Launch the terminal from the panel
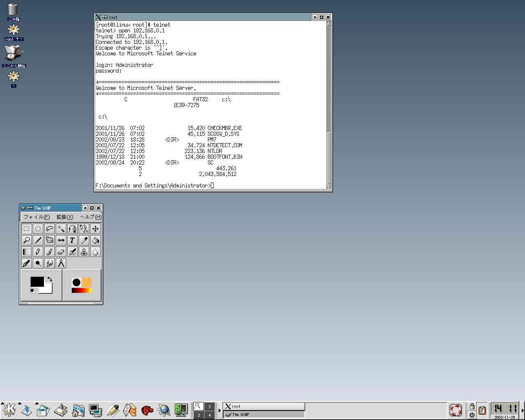525x420 pixels. [x=95, y=410]
